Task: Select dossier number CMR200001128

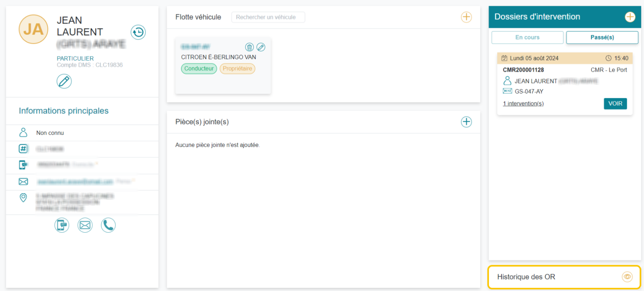Action: click(523, 70)
